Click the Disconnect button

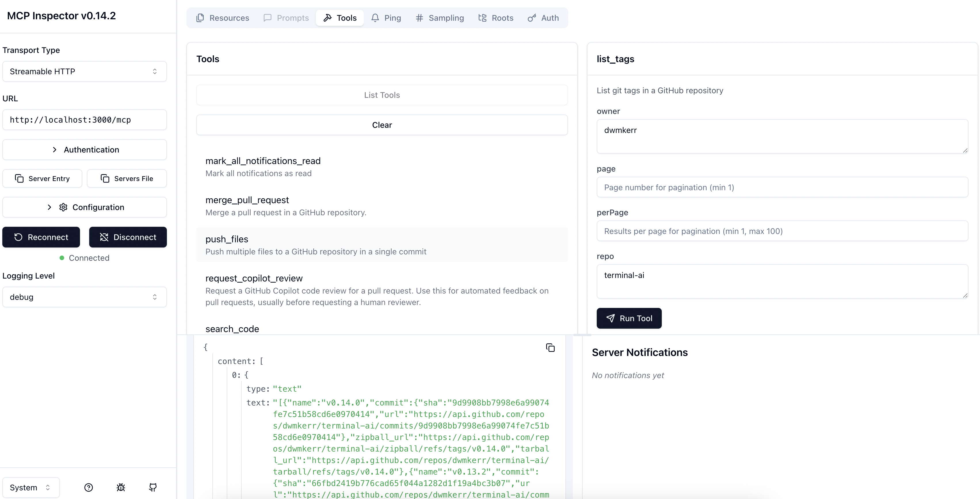pos(128,237)
